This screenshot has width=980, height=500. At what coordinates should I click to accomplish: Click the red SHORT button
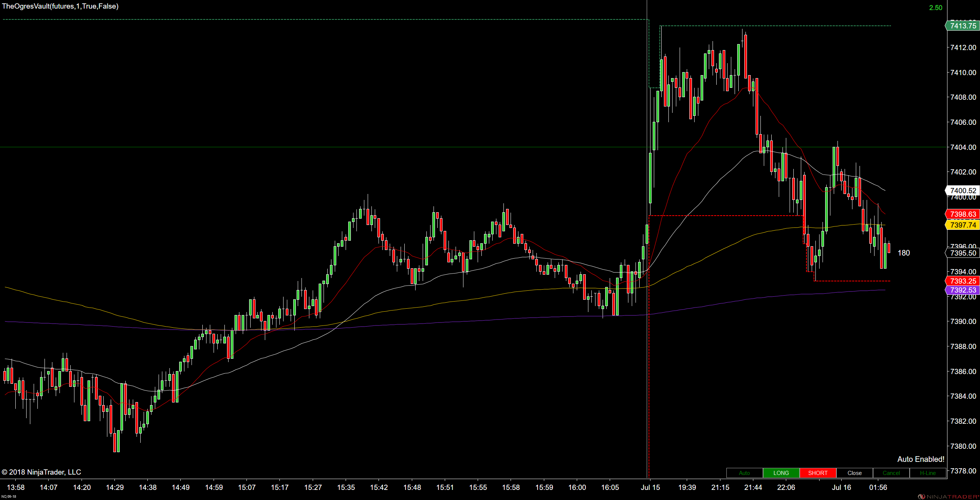click(818, 473)
